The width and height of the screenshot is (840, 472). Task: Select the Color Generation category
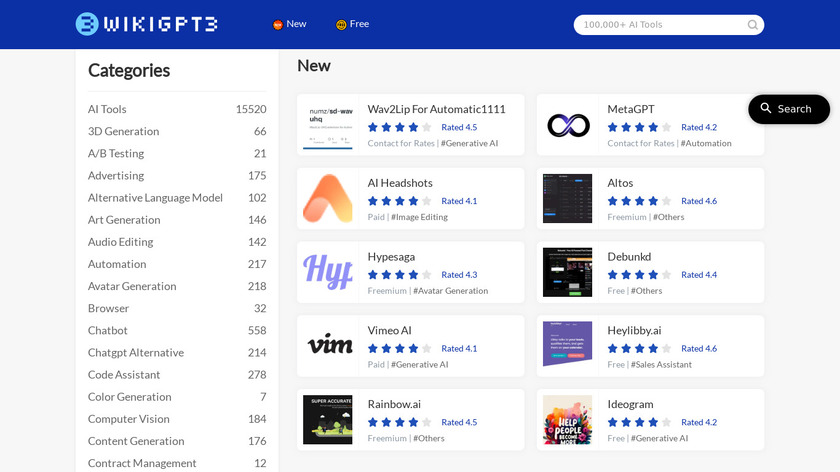coord(177,397)
